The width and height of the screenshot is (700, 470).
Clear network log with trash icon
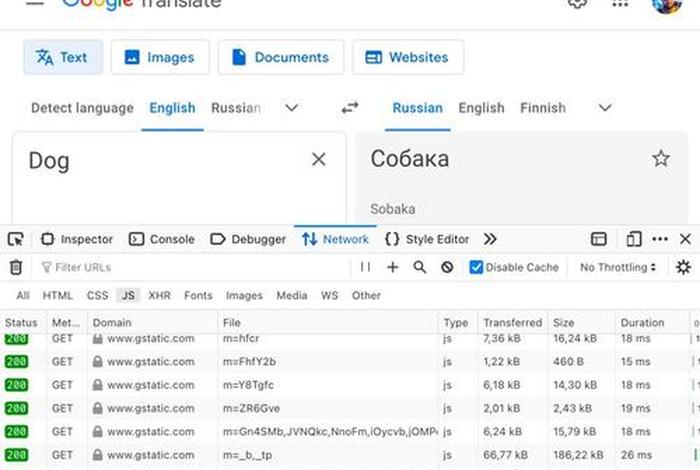(16, 267)
